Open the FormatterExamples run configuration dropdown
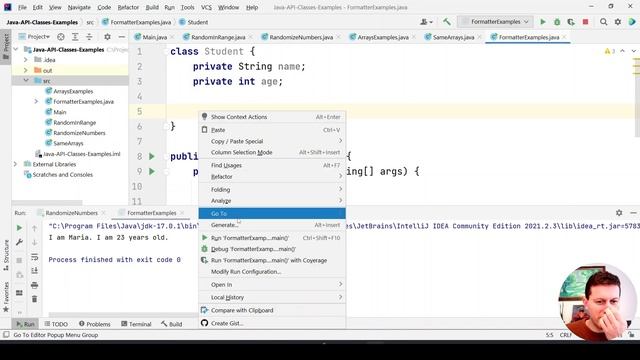This screenshot has height=360, width=640. point(496,22)
